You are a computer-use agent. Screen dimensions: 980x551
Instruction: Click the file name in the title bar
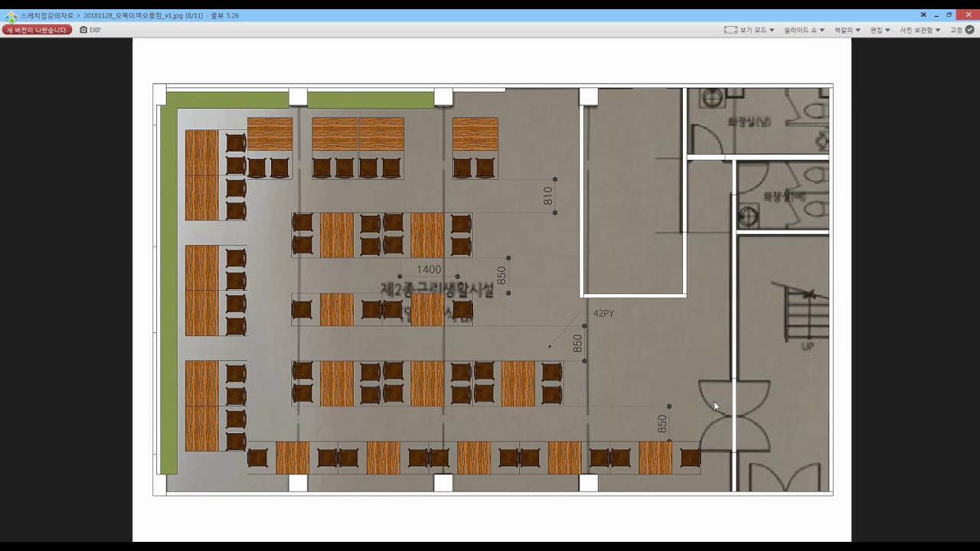pyautogui.click(x=132, y=15)
